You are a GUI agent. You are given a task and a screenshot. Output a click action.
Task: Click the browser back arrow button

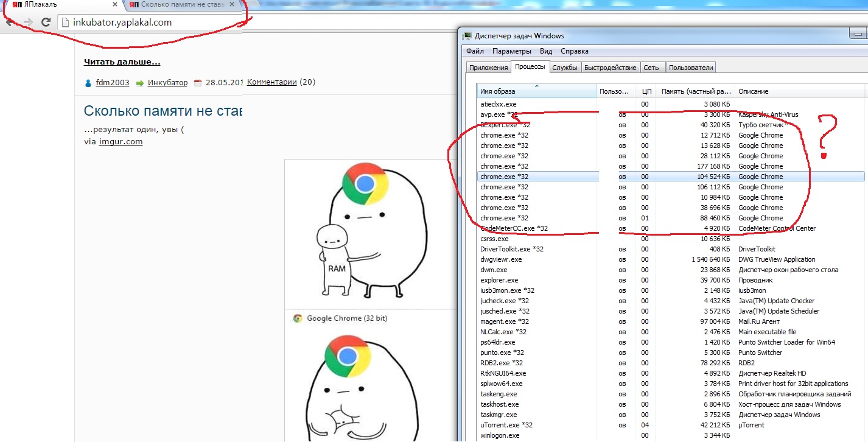10,23
